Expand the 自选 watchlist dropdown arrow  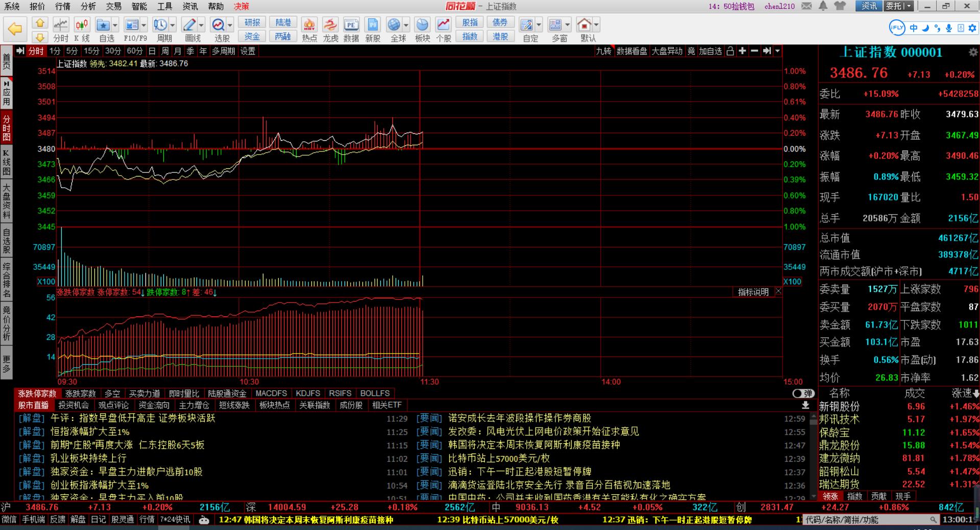(115, 24)
